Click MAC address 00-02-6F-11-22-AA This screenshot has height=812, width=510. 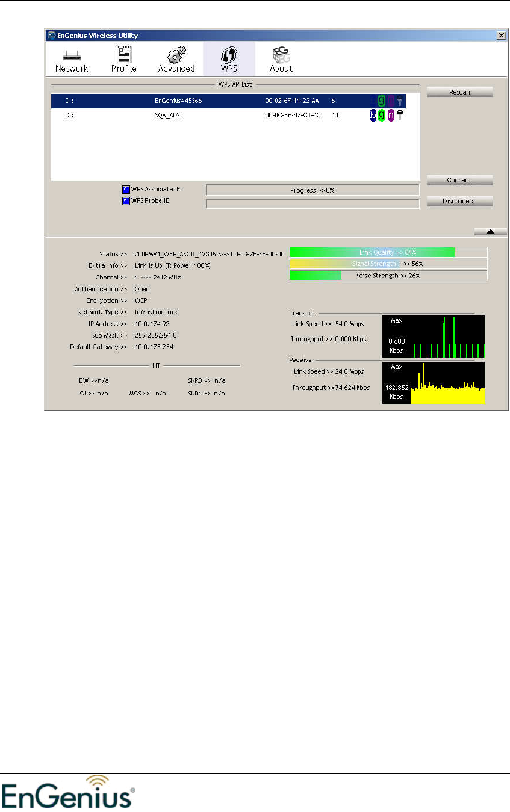[x=292, y=101]
